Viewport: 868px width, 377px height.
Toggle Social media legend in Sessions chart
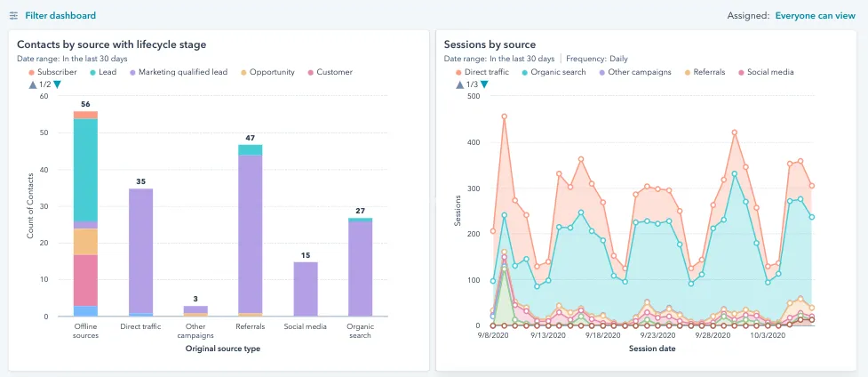[x=766, y=72]
